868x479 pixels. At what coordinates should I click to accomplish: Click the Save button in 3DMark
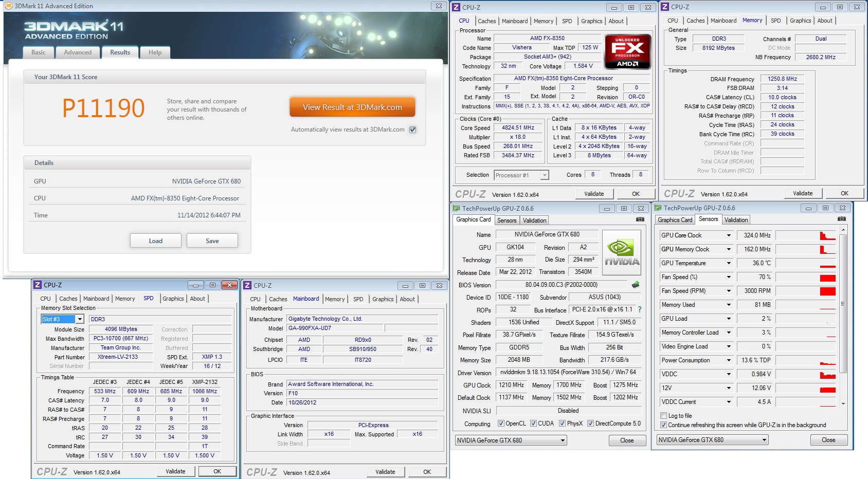(212, 241)
